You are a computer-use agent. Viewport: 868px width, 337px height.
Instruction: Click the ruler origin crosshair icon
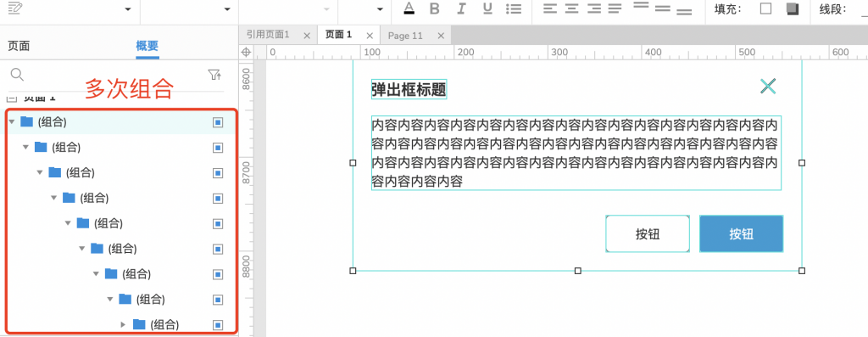247,53
